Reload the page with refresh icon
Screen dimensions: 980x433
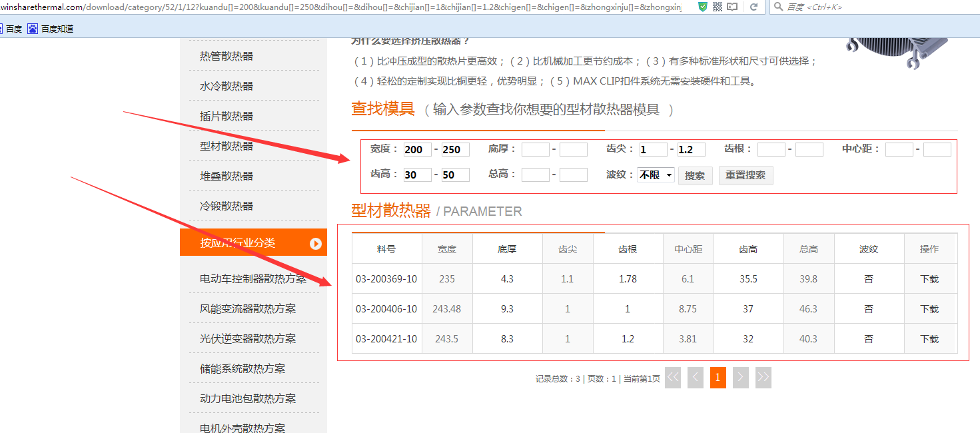click(754, 7)
